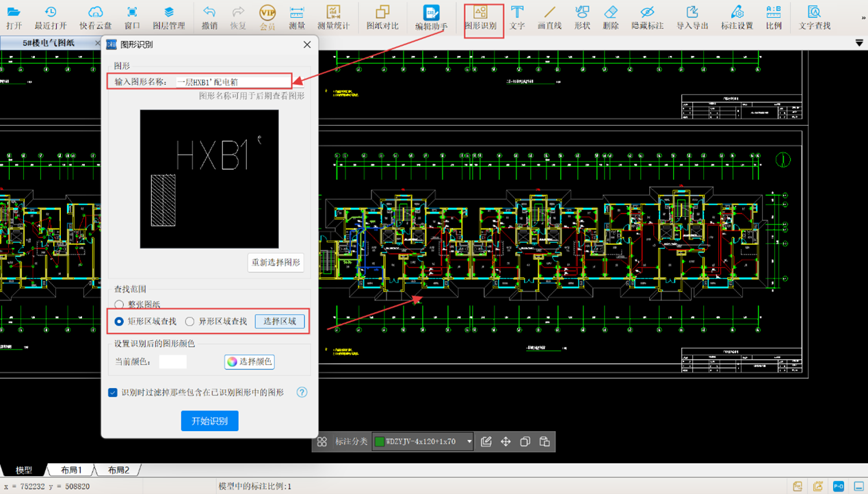Select the 画直线 draw line tool
The width and height of the screenshot is (868, 494).
click(x=549, y=18)
